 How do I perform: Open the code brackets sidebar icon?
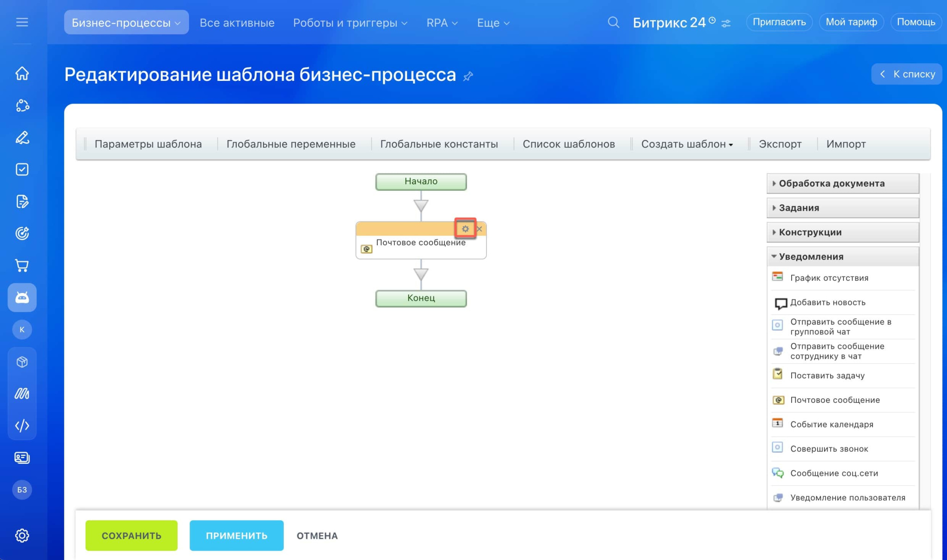(x=22, y=426)
